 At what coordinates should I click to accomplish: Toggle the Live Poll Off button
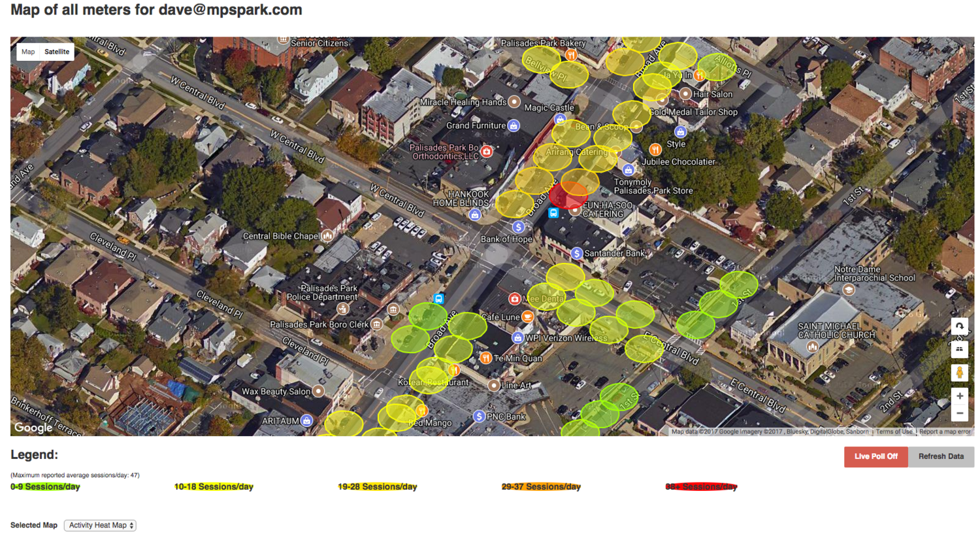tap(875, 456)
